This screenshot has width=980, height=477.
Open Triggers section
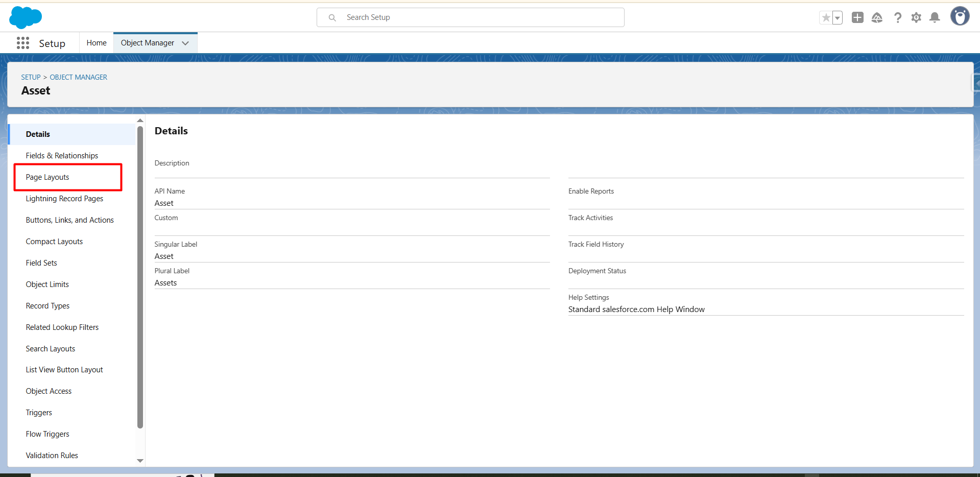pos(39,413)
